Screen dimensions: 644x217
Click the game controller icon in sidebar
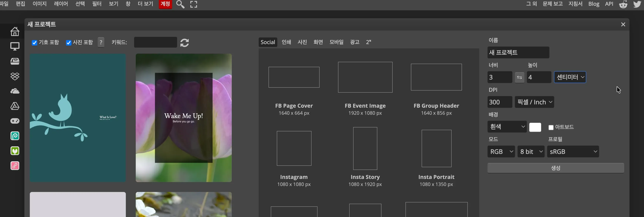[x=15, y=121]
